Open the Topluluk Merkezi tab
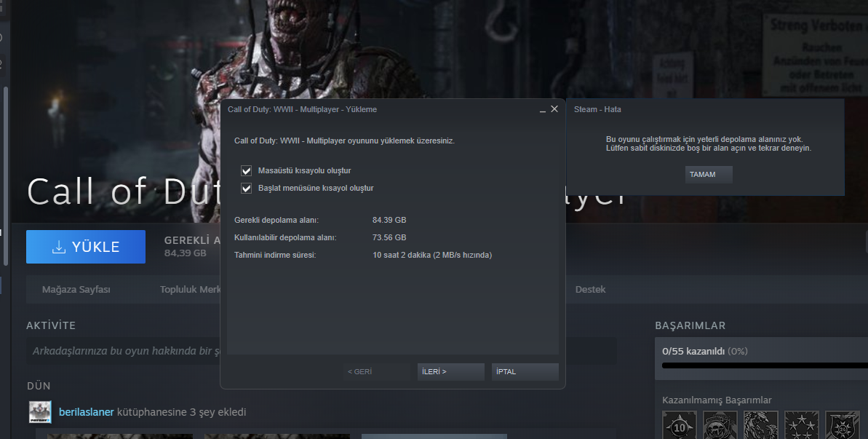The height and width of the screenshot is (439, 868). pos(190,290)
